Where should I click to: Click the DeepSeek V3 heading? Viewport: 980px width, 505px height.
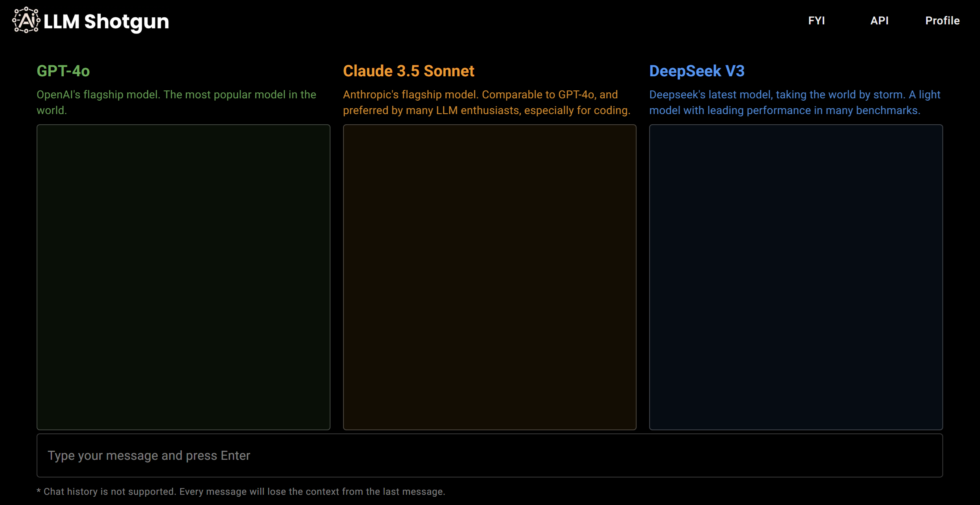point(697,71)
